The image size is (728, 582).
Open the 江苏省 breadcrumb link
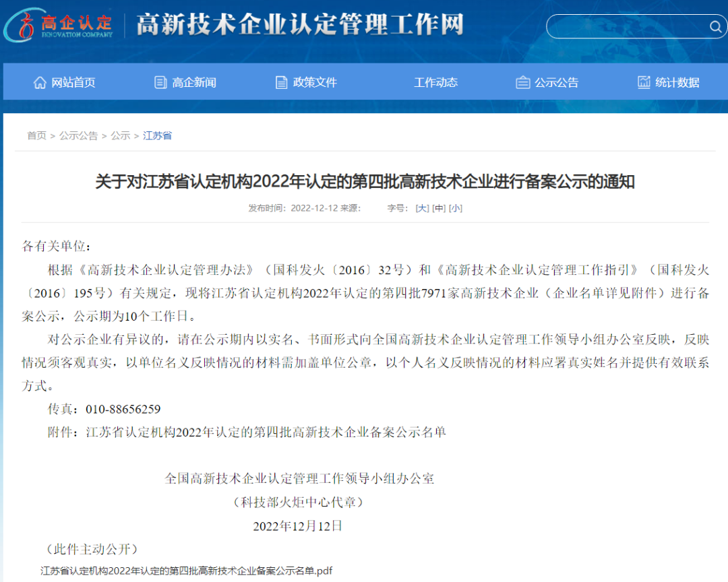(157, 135)
